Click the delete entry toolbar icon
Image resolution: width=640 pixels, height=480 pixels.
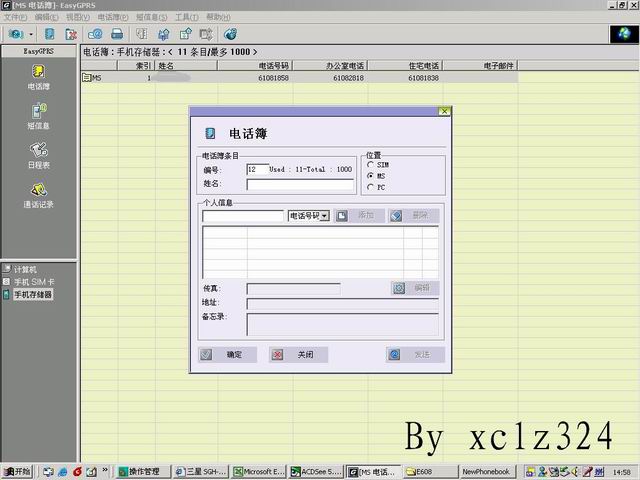tap(71, 34)
